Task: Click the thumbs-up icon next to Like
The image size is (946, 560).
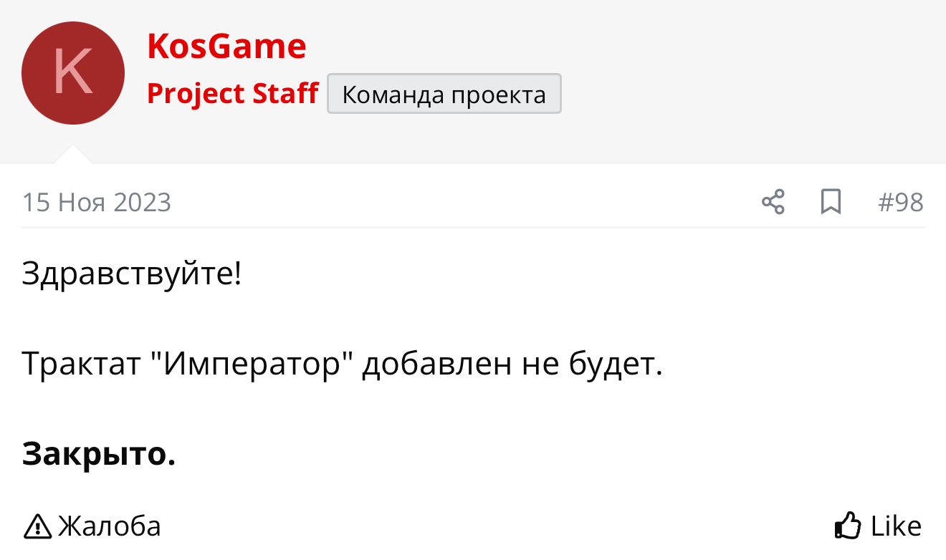Action: click(848, 526)
